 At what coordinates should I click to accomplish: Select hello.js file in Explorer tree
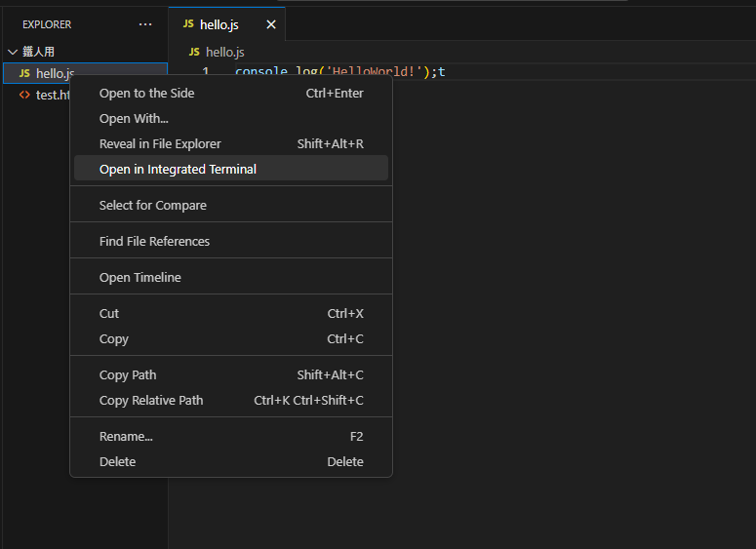(x=85, y=73)
